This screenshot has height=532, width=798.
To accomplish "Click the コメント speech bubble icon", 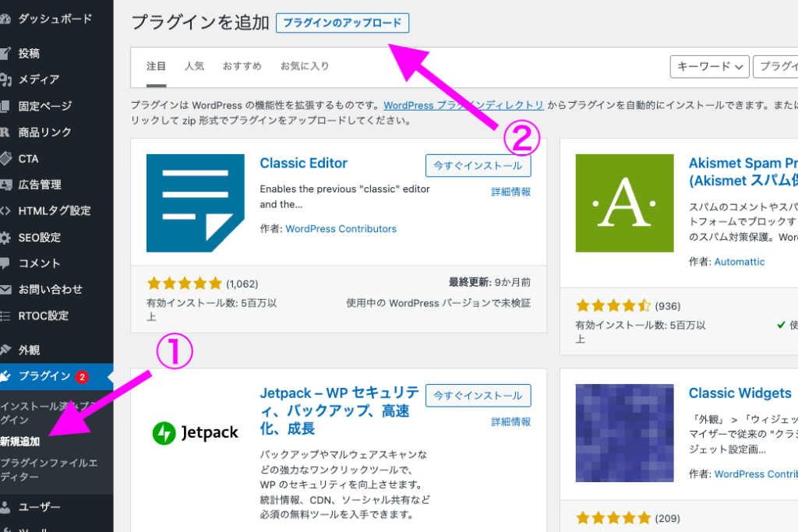I will pos(5,263).
